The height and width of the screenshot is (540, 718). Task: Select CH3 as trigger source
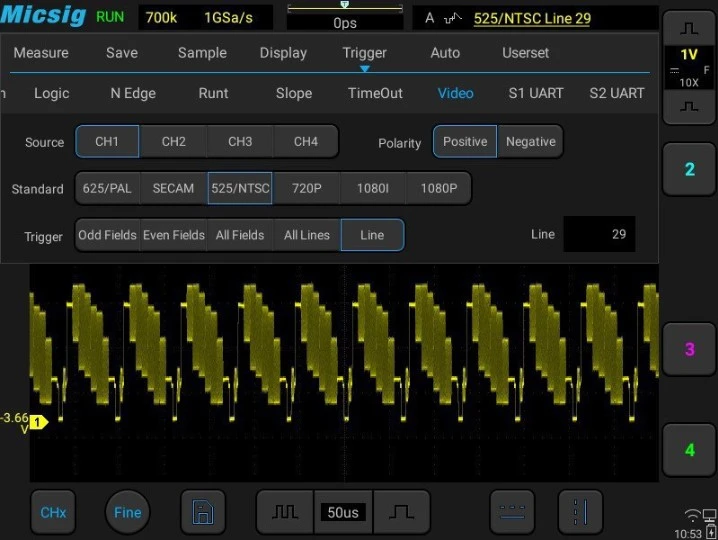pos(240,142)
